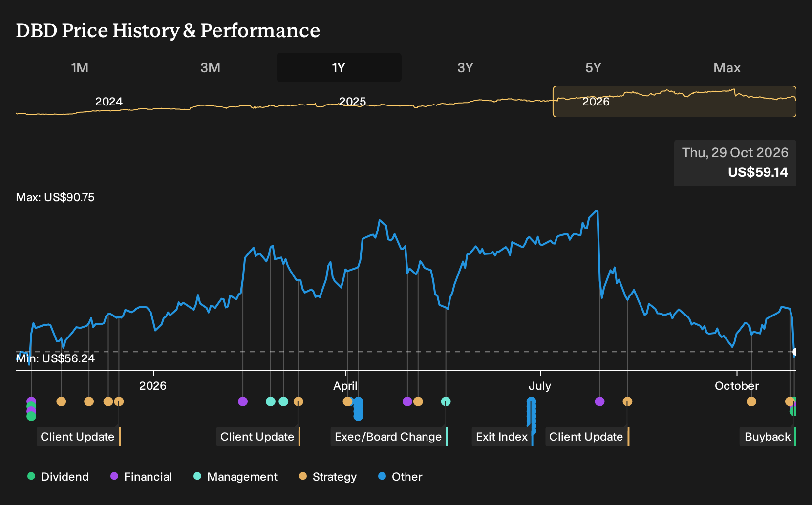Viewport: 812px width, 505px height.
Task: Switch chart to 3Y range
Action: [x=465, y=67]
